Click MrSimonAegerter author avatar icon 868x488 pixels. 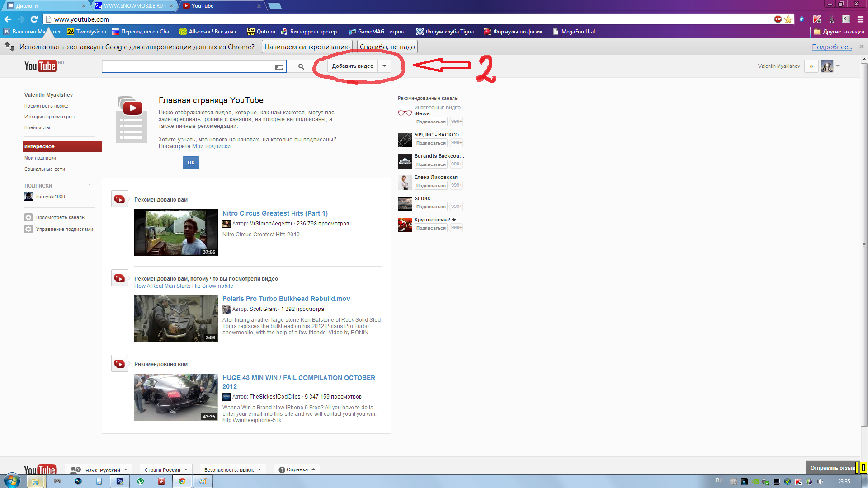[226, 224]
